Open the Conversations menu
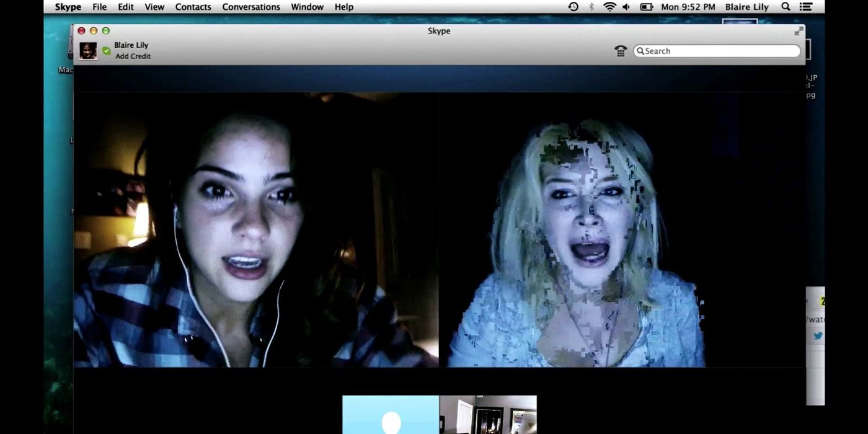Screen dimensions: 868x434 (251, 7)
